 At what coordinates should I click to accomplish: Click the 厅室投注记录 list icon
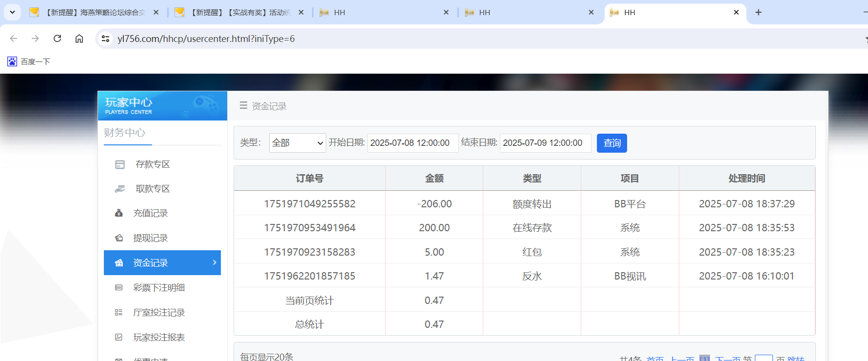[118, 313]
